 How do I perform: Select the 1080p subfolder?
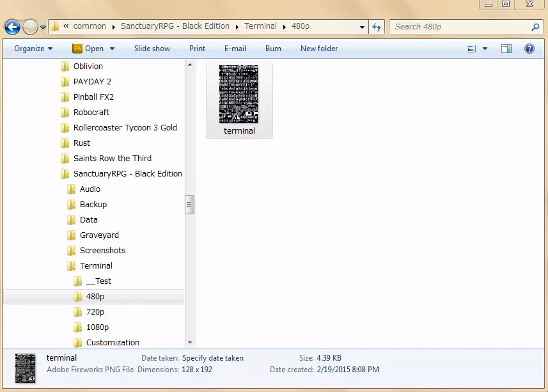[x=97, y=327]
